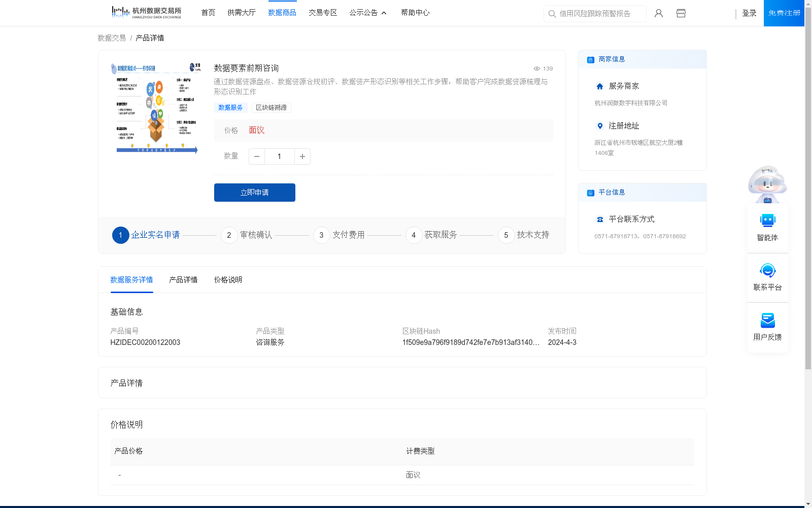Open 数据商品 navigation item
This screenshot has width=812, height=508.
coord(282,13)
